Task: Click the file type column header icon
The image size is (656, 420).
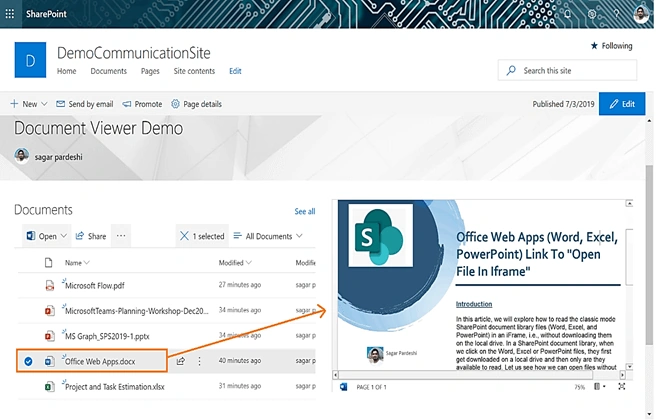Action: coord(49,263)
